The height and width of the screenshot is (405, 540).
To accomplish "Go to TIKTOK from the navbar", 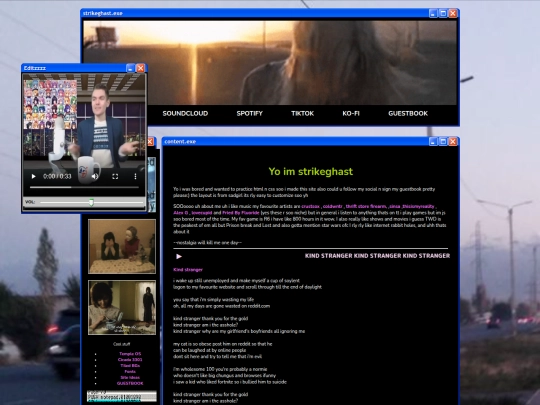I will coord(302,113).
